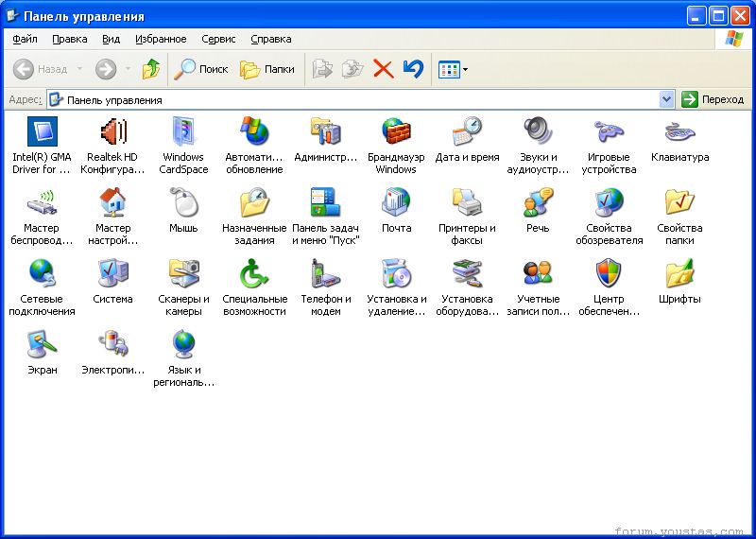Open the Сервис menu

[x=218, y=39]
